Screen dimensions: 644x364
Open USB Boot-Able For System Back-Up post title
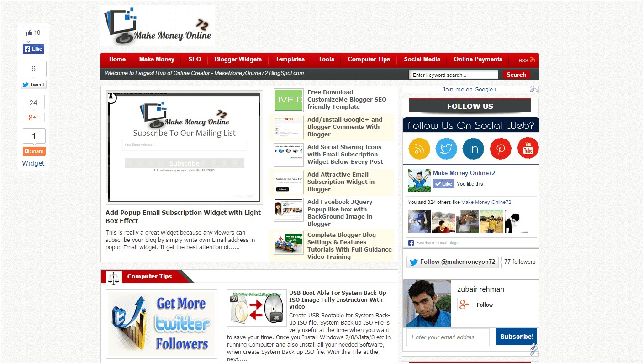(338, 300)
